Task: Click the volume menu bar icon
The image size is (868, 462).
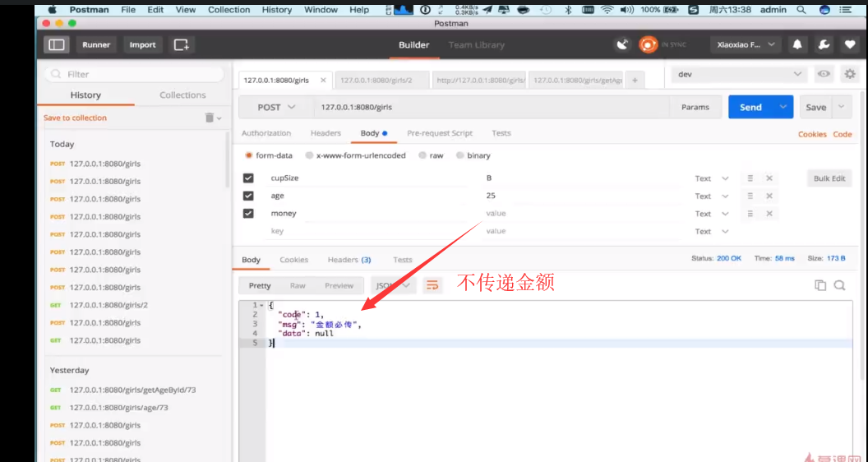Action: [626, 9]
